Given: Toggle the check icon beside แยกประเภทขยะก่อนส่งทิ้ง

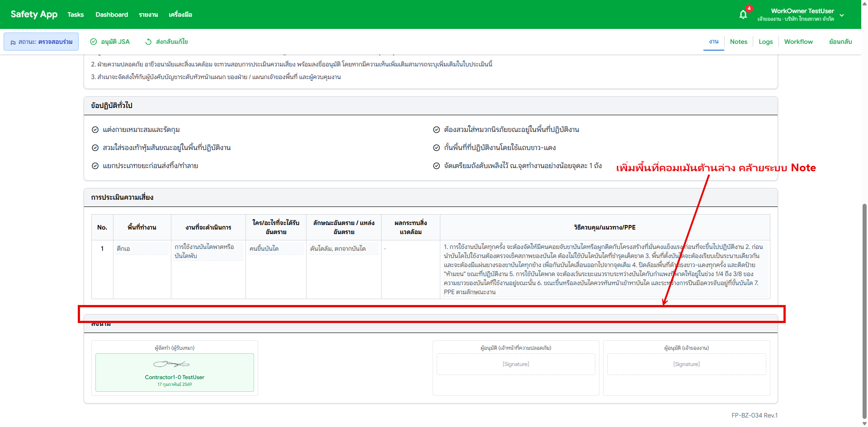Looking at the screenshot, I should [x=95, y=166].
